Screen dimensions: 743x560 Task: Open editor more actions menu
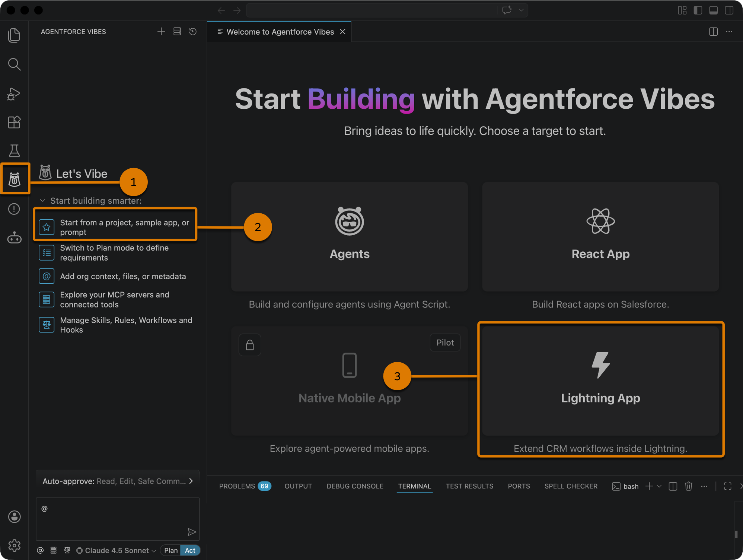point(729,32)
